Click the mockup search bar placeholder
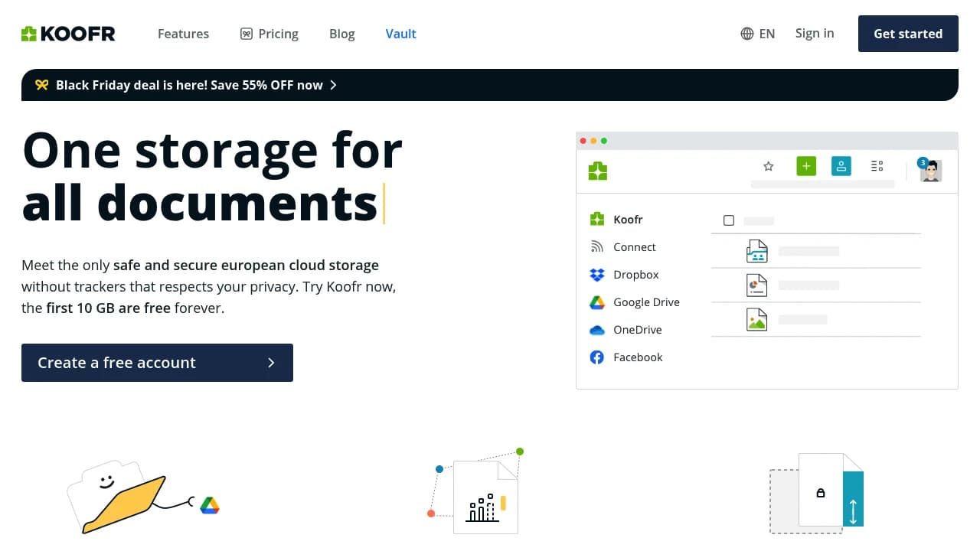 click(x=822, y=184)
